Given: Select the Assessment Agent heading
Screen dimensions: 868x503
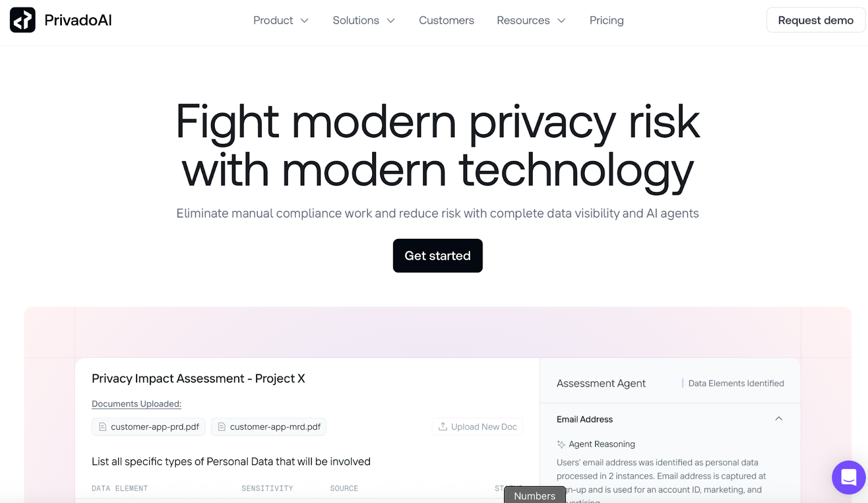Looking at the screenshot, I should (x=601, y=383).
